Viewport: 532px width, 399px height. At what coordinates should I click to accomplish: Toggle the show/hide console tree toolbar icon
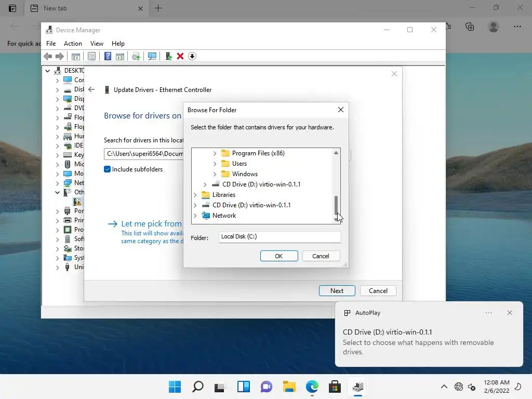click(76, 56)
